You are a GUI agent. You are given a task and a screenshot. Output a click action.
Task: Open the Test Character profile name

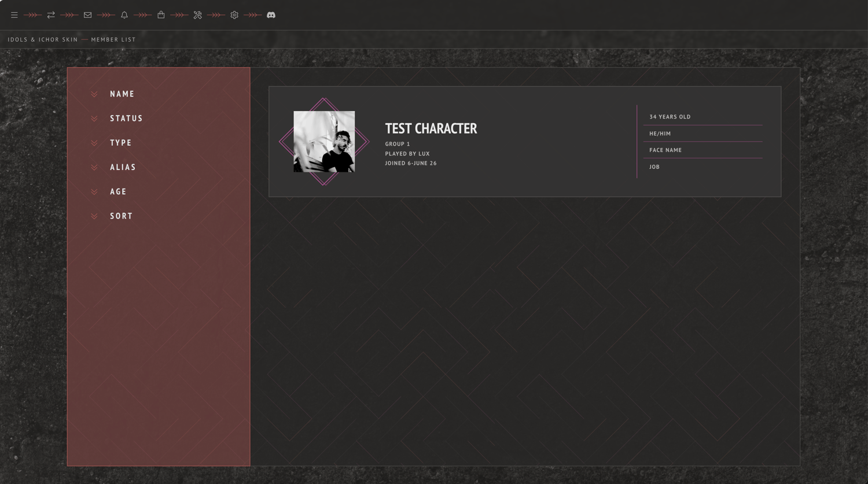pos(431,128)
